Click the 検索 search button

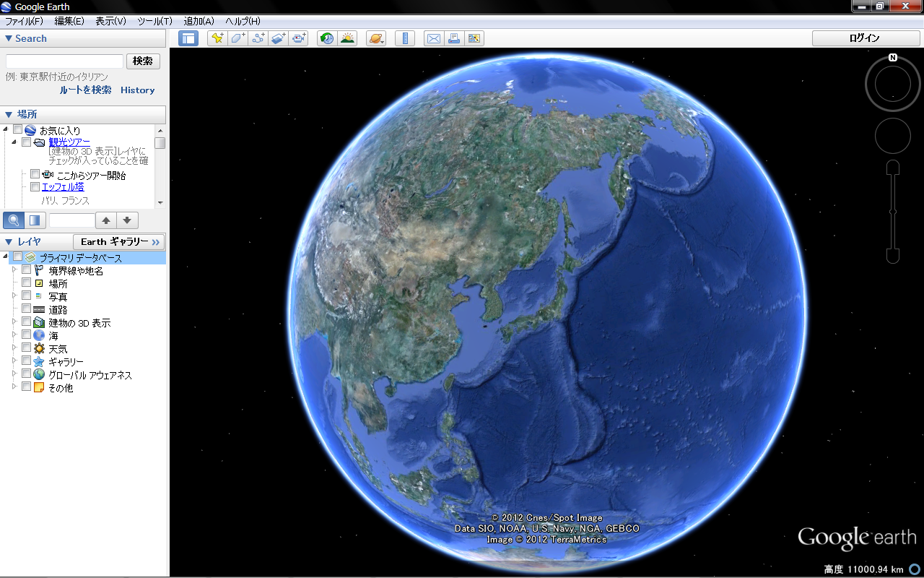tap(143, 61)
